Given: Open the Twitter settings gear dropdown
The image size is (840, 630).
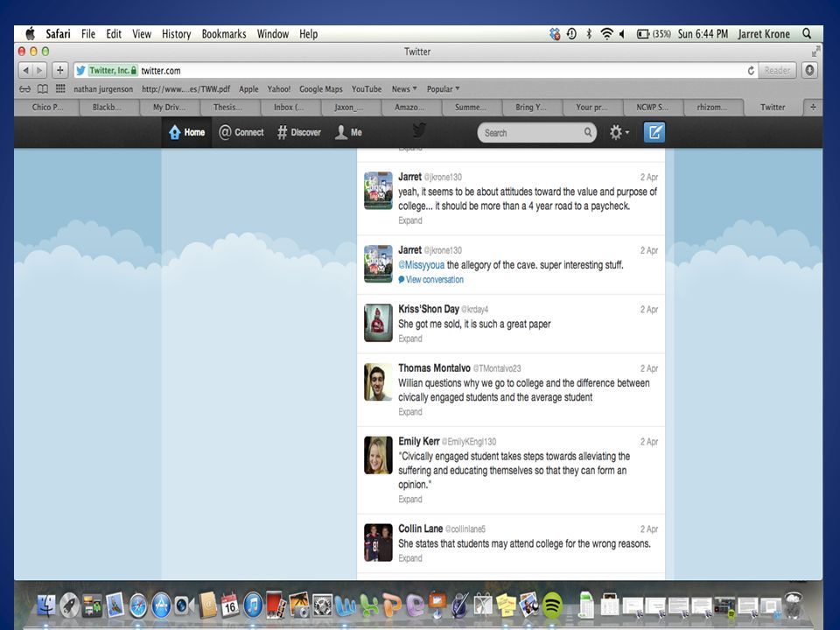Looking at the screenshot, I should (x=619, y=132).
